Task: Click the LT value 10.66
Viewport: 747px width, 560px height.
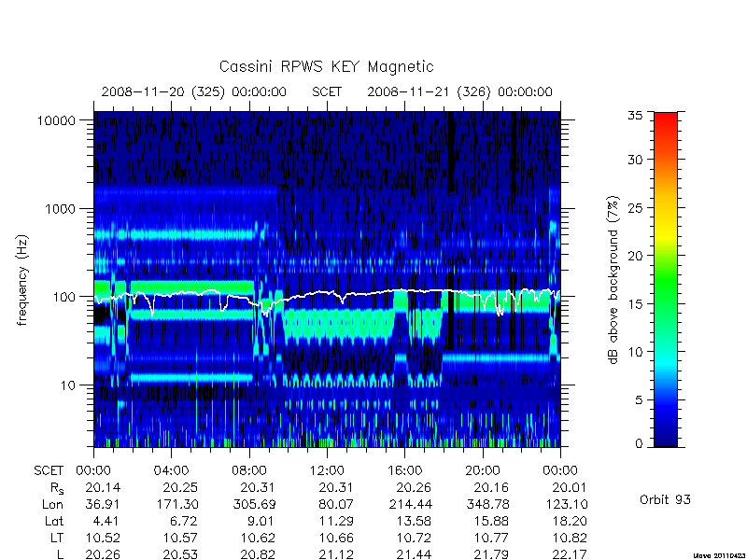Action: (336, 538)
